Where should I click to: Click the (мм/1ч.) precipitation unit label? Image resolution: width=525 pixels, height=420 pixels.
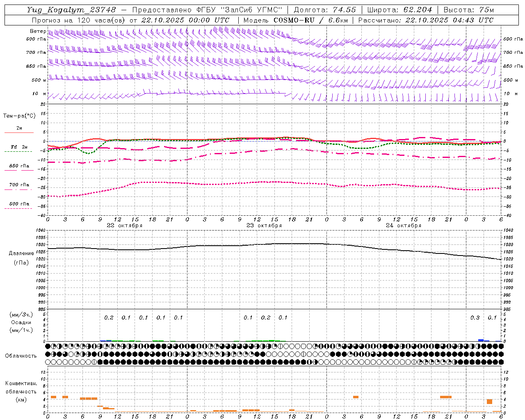click(x=21, y=330)
